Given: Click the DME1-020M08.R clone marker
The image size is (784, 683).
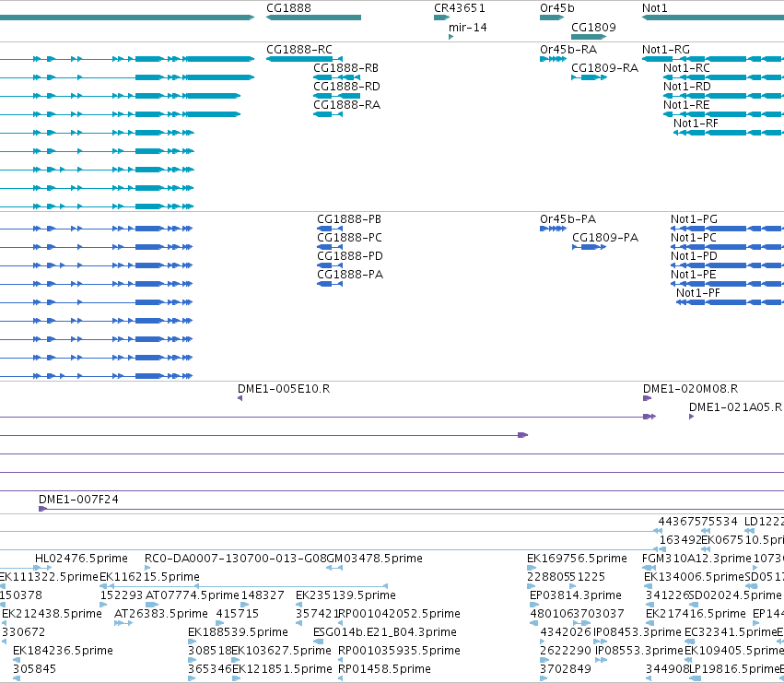Looking at the screenshot, I should coord(647,398).
